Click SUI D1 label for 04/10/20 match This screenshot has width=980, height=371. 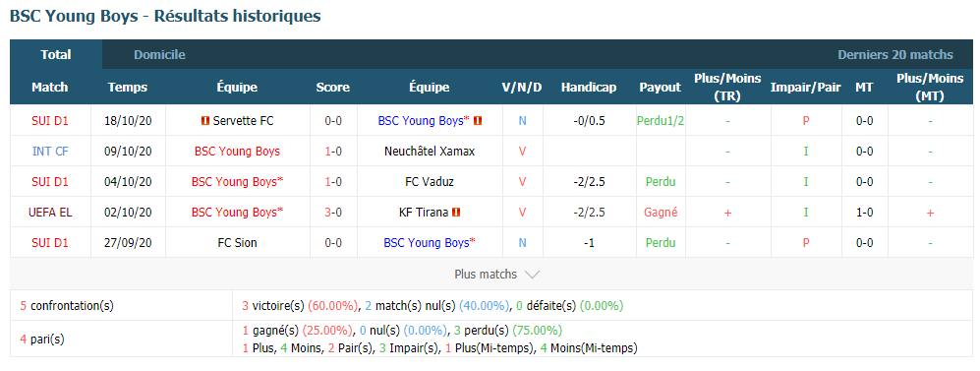[x=50, y=181]
